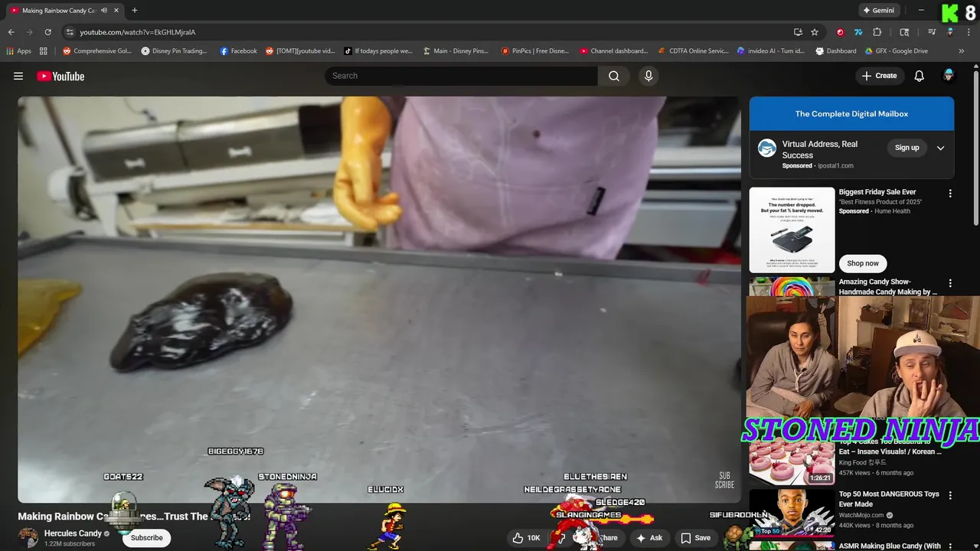Open the invideo AI bookmark
Image resolution: width=980 pixels, height=551 pixels.
coord(770,51)
